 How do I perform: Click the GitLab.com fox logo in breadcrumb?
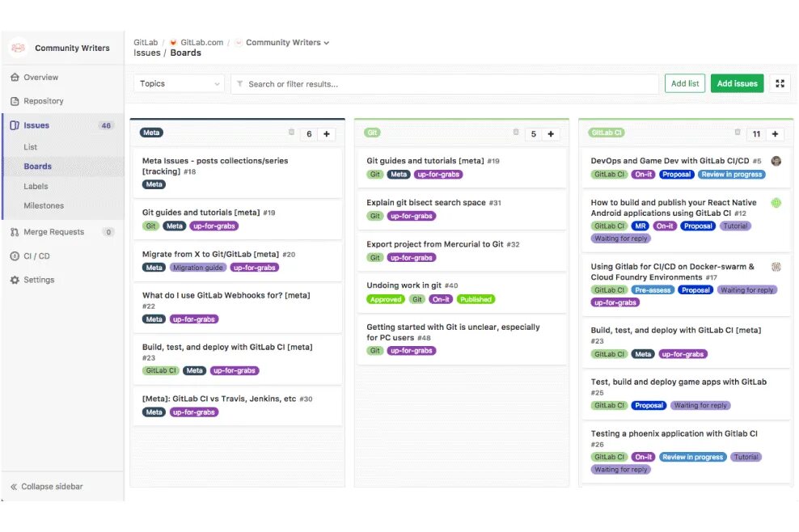(x=173, y=43)
